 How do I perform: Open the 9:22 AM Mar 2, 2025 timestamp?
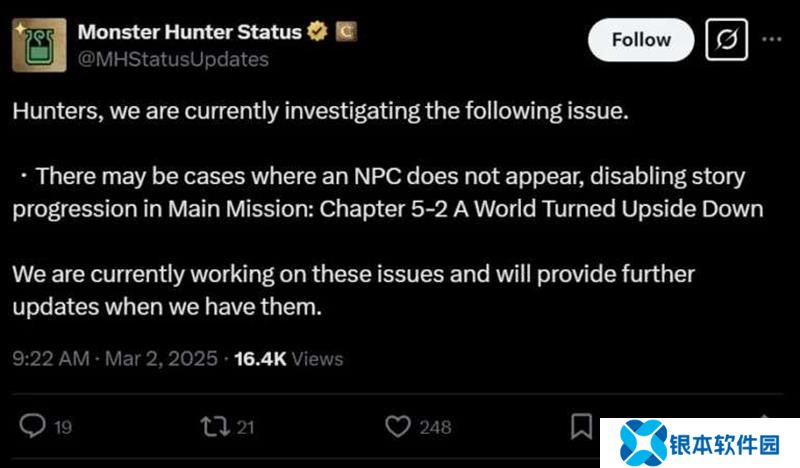(x=116, y=358)
